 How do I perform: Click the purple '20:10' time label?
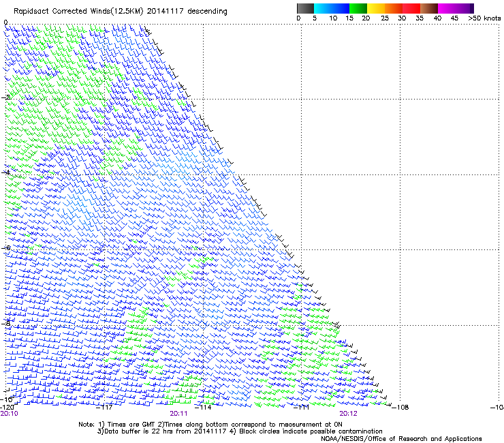pyautogui.click(x=9, y=414)
